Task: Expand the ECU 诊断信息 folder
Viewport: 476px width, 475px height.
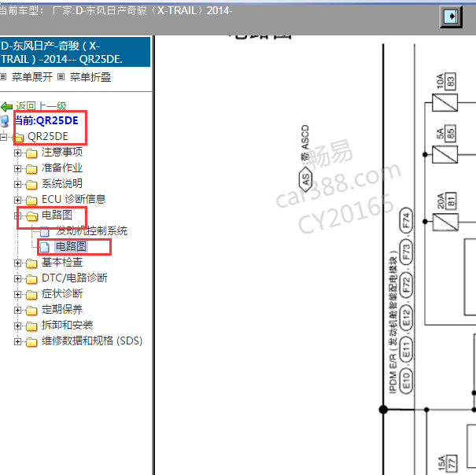Action: [17, 201]
